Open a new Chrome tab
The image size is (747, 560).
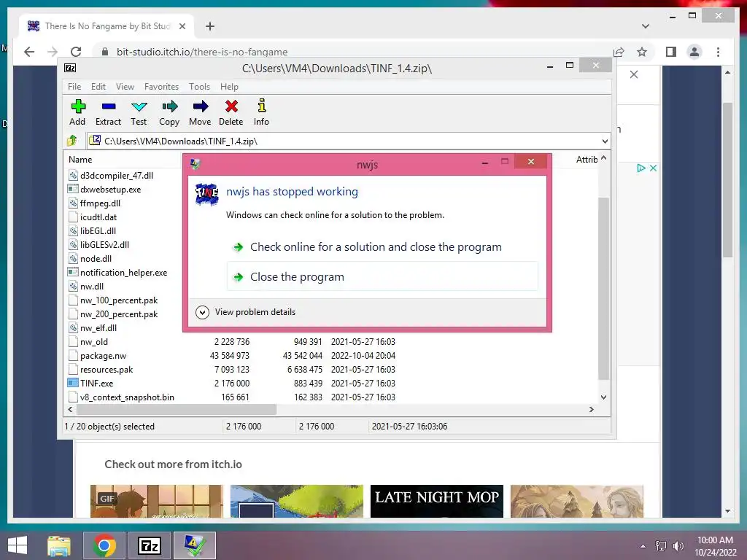(210, 26)
